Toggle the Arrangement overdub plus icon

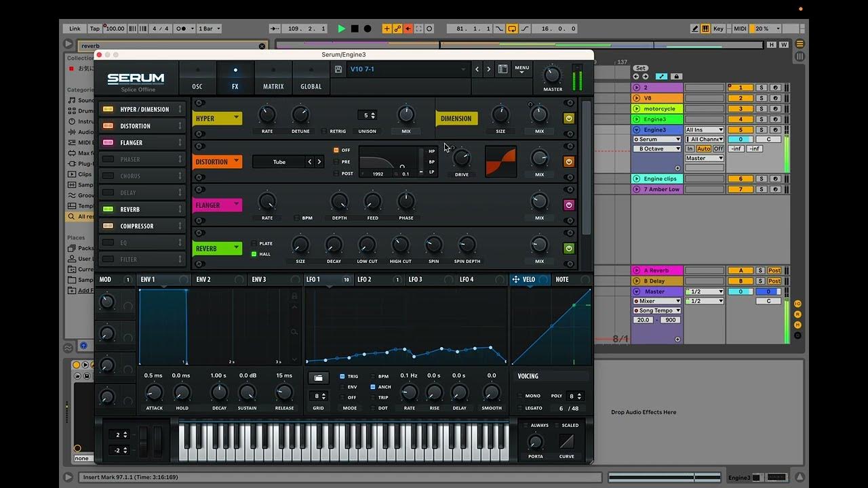[387, 28]
